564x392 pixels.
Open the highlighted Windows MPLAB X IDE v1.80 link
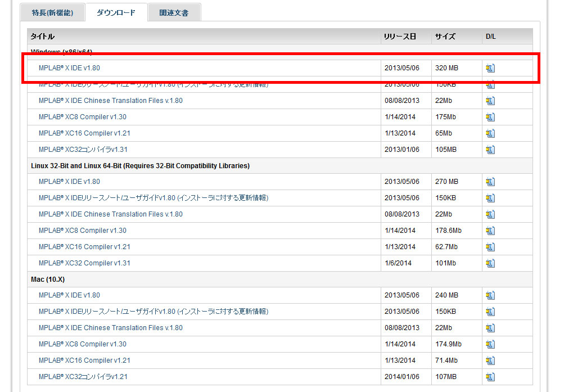69,68
